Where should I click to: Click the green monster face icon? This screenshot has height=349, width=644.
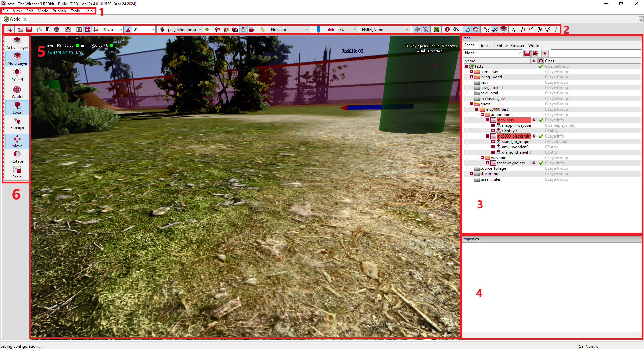(436, 29)
